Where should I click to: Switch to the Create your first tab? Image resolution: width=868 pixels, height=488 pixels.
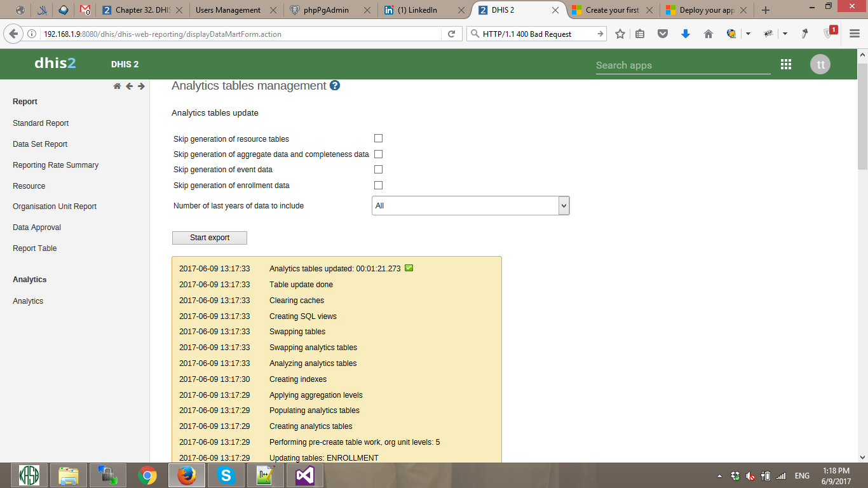[x=612, y=10]
